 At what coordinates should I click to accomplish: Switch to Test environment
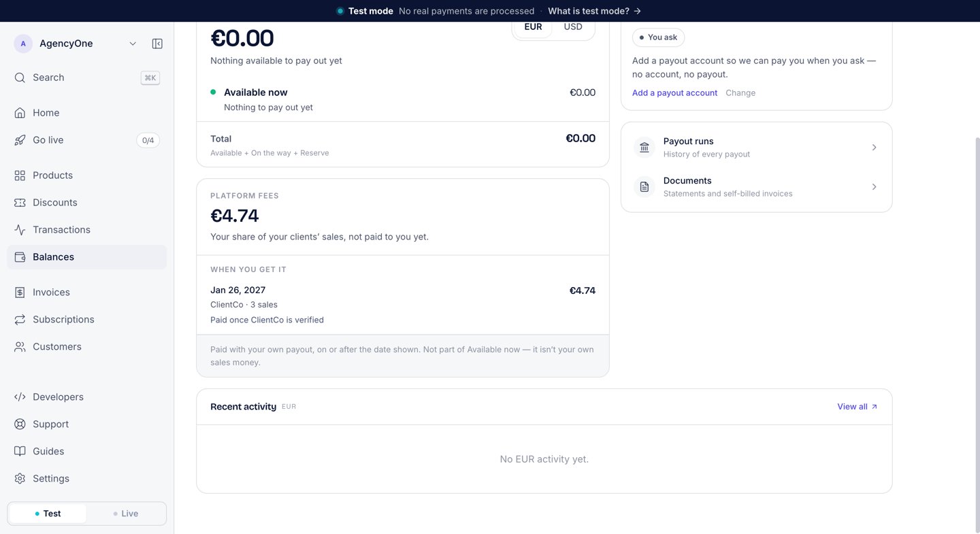(48, 514)
